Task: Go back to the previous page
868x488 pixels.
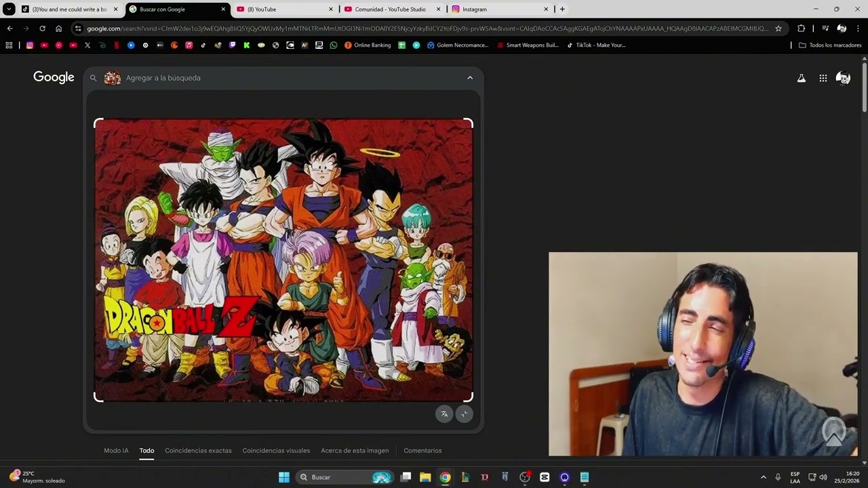Action: tap(9, 28)
